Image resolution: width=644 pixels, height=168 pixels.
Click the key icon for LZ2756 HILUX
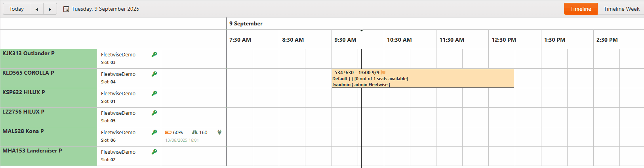pyautogui.click(x=154, y=113)
